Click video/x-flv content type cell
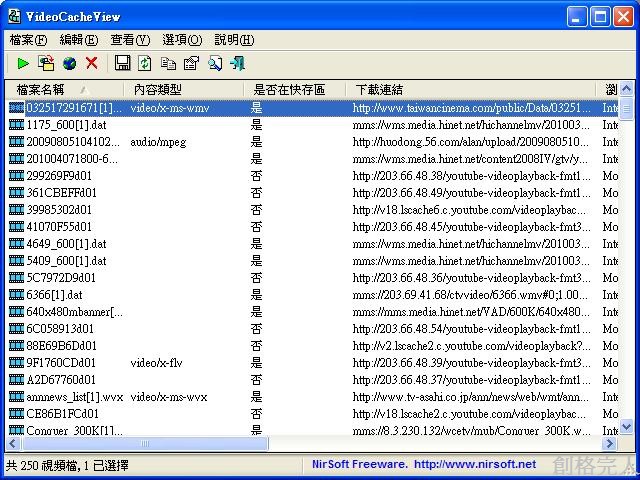The width and height of the screenshot is (640, 480). tap(156, 362)
